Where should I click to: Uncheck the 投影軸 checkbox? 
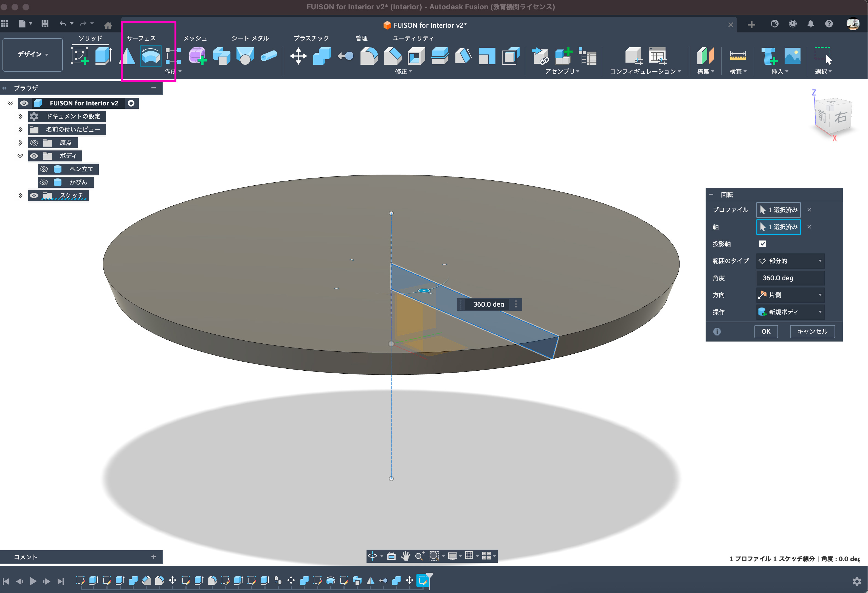pos(762,244)
